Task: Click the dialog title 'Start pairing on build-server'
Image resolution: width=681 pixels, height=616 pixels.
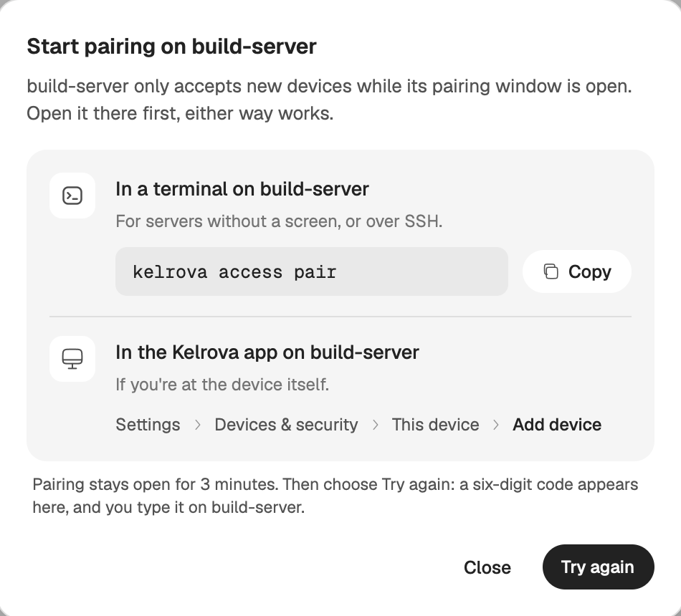Action: (171, 47)
